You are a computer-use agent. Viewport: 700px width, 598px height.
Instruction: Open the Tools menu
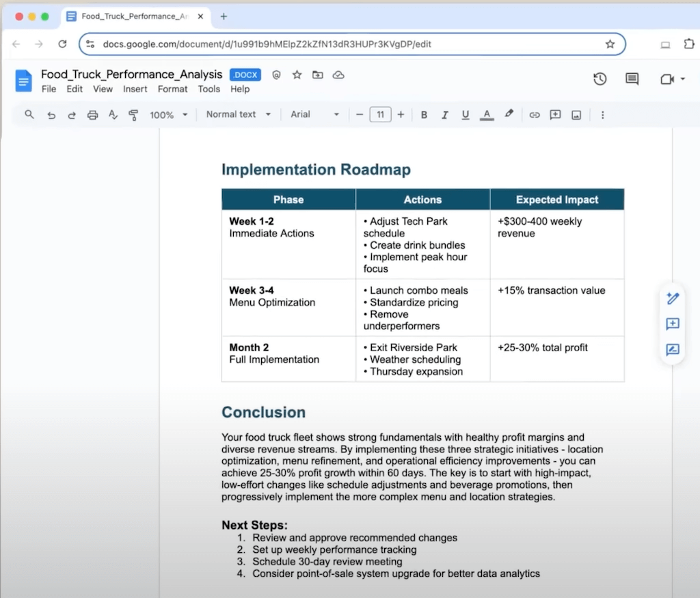(209, 89)
